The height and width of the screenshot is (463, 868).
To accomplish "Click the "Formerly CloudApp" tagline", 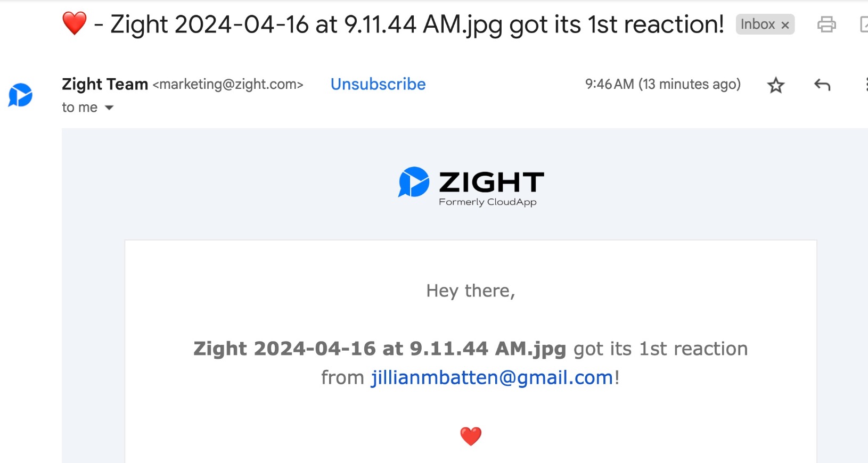I will click(487, 202).
